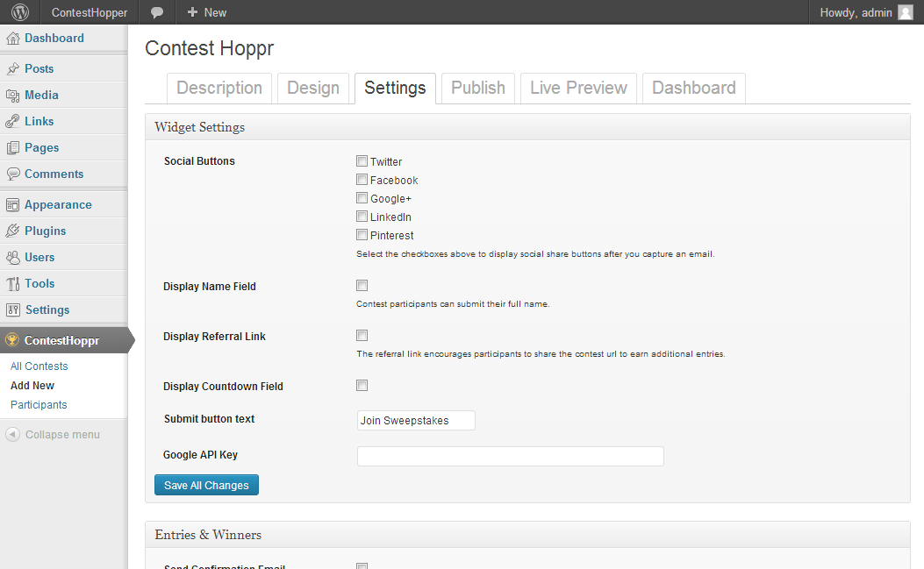Click the Collapse menu label
This screenshot has height=569, width=924.
tap(62, 435)
